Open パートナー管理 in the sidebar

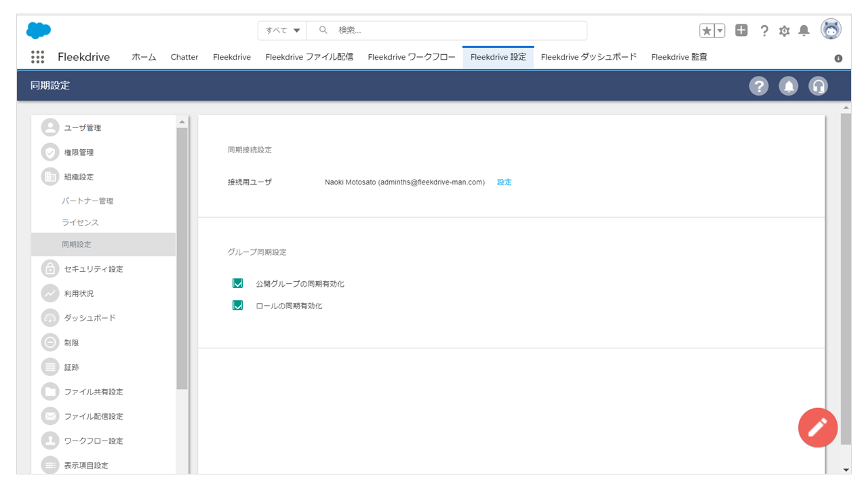click(x=87, y=201)
